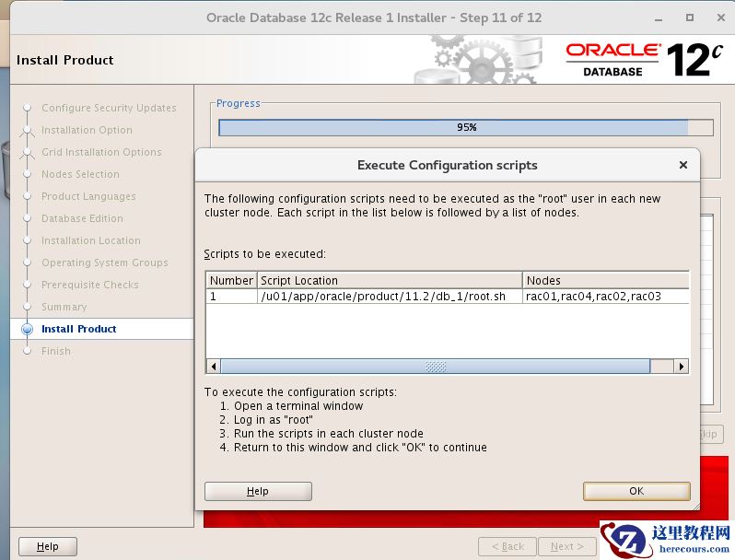Click the Next button in installer
The image size is (735, 560).
pyautogui.click(x=567, y=546)
